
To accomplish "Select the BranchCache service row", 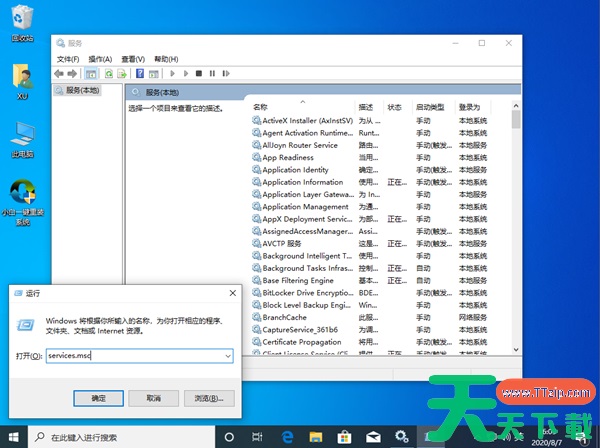I will pos(285,316).
